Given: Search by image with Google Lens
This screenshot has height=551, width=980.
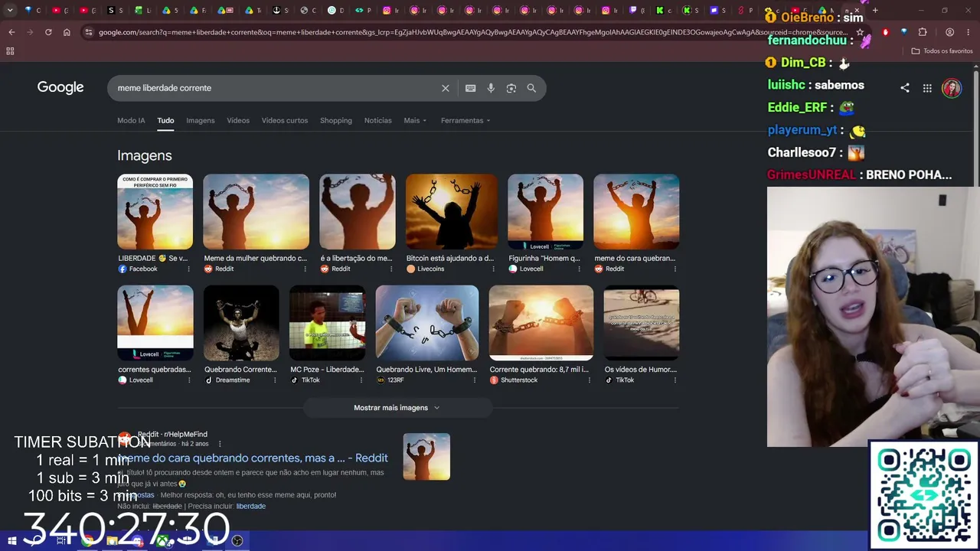Looking at the screenshot, I should 511,88.
